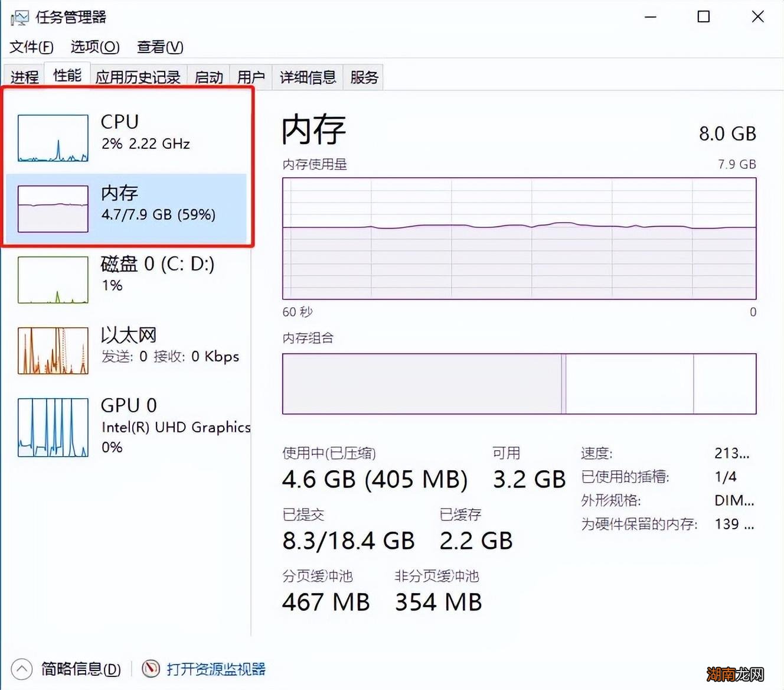
Task: Collapse details with the 简略信息 arrow icon
Action: pos(22,669)
